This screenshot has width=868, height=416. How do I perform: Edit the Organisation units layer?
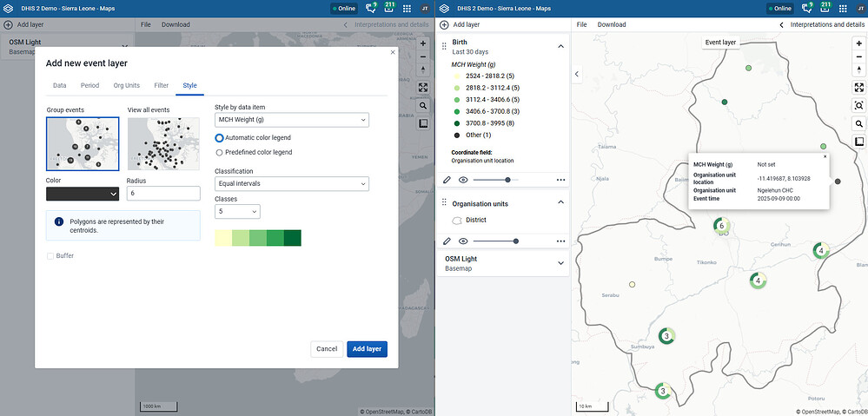[447, 241]
